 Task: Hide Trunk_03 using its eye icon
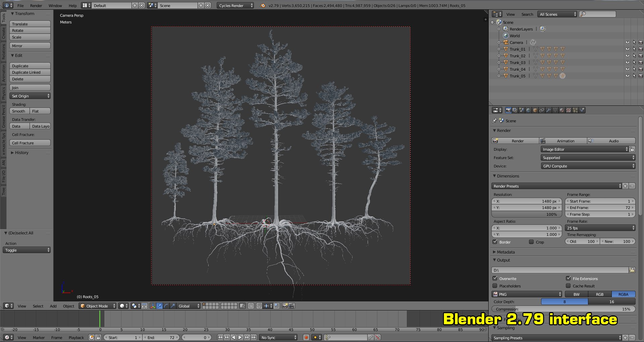pyautogui.click(x=628, y=63)
